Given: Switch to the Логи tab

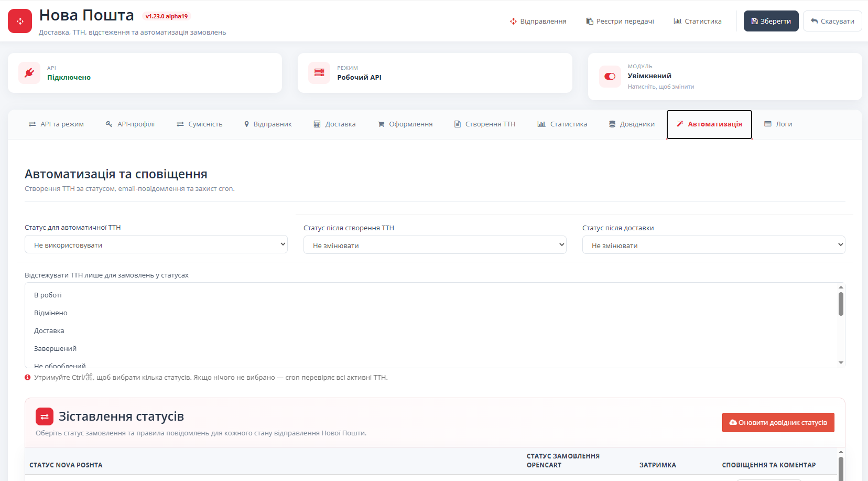Looking at the screenshot, I should 778,124.
